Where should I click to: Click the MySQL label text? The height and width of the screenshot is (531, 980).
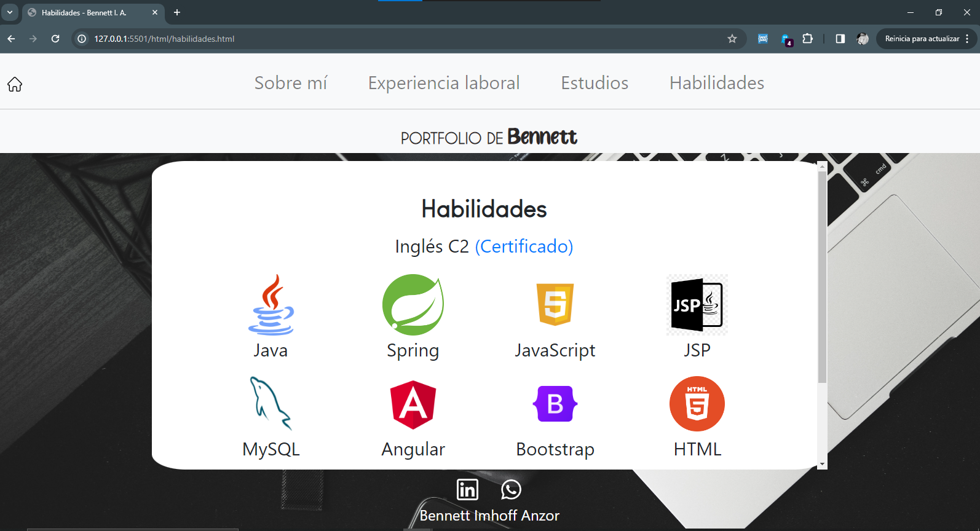click(271, 450)
